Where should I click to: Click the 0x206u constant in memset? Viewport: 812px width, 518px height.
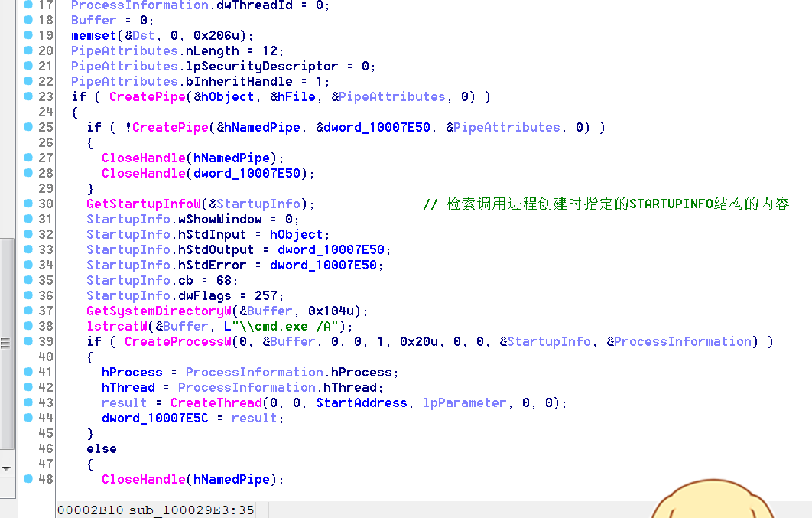(216, 36)
